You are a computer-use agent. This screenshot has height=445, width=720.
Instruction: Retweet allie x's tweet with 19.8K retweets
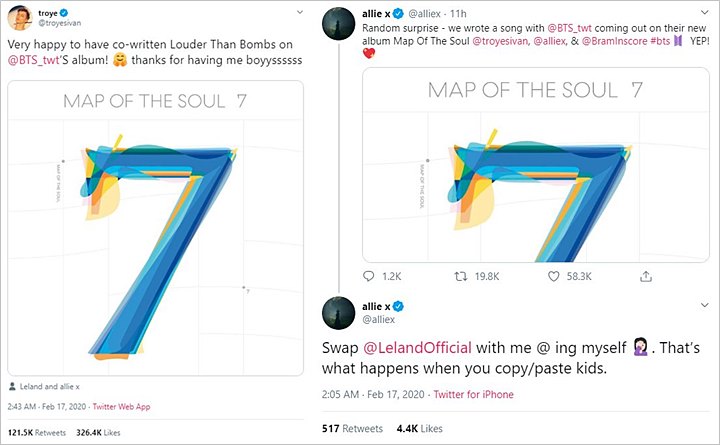coord(461,276)
